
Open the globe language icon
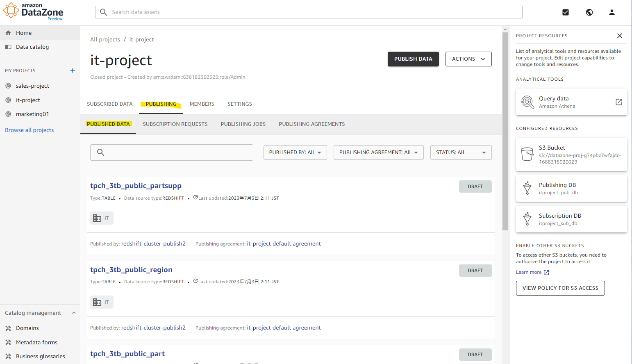point(589,12)
